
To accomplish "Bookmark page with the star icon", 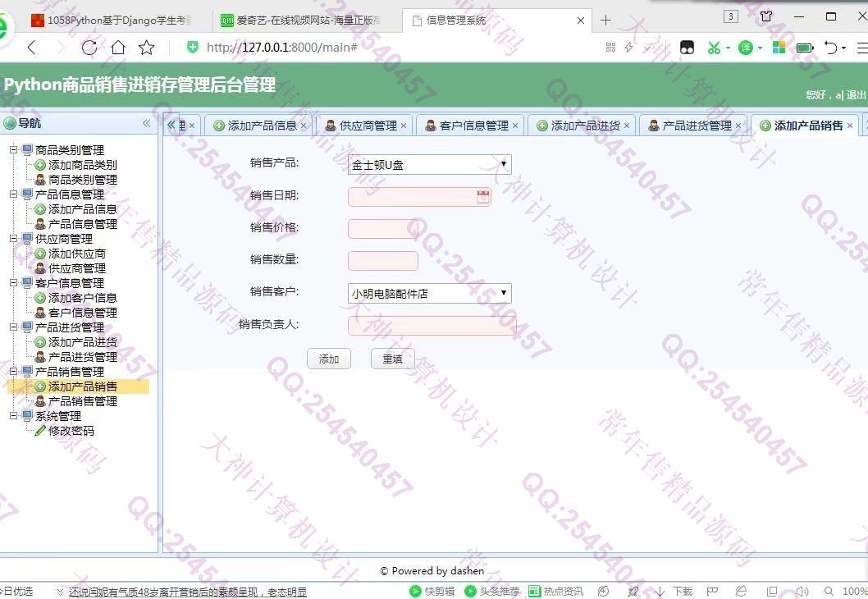I will pyautogui.click(x=147, y=48).
